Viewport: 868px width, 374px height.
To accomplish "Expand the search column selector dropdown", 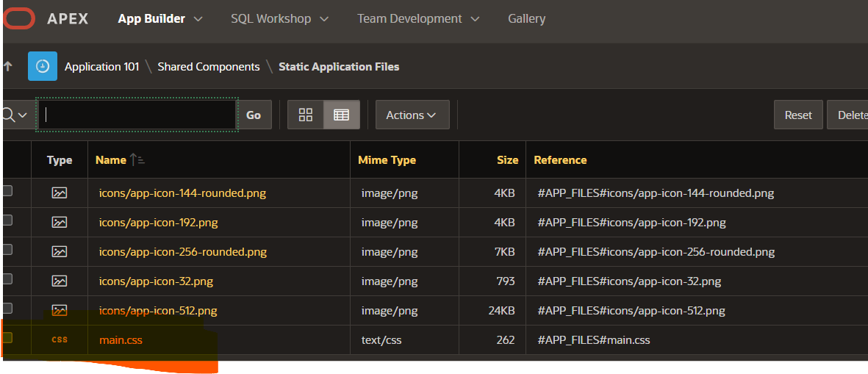I will [15, 115].
